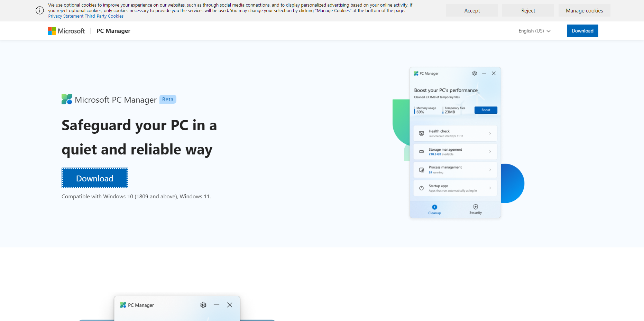Expand the Health check row chevron
This screenshot has height=321, width=644.
(490, 133)
